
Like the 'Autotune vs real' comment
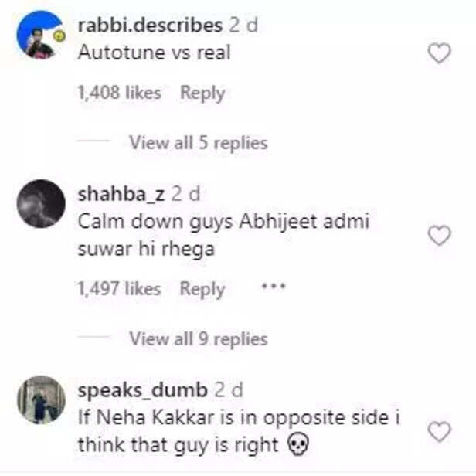point(439,53)
